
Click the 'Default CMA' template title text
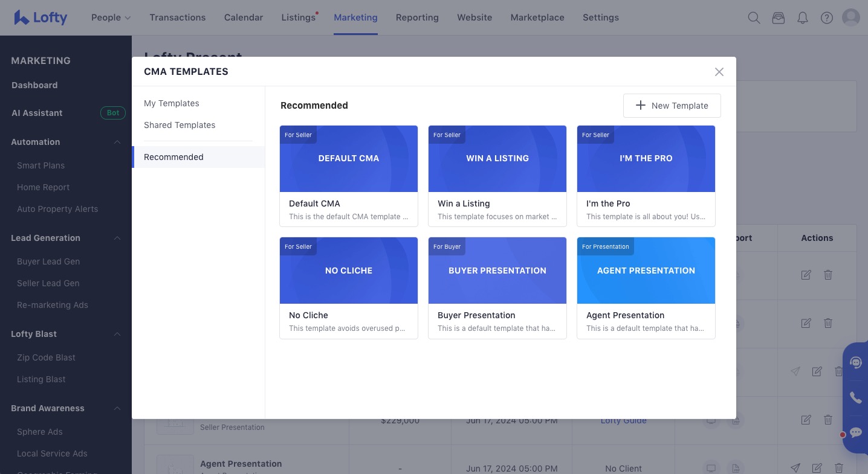click(x=314, y=203)
